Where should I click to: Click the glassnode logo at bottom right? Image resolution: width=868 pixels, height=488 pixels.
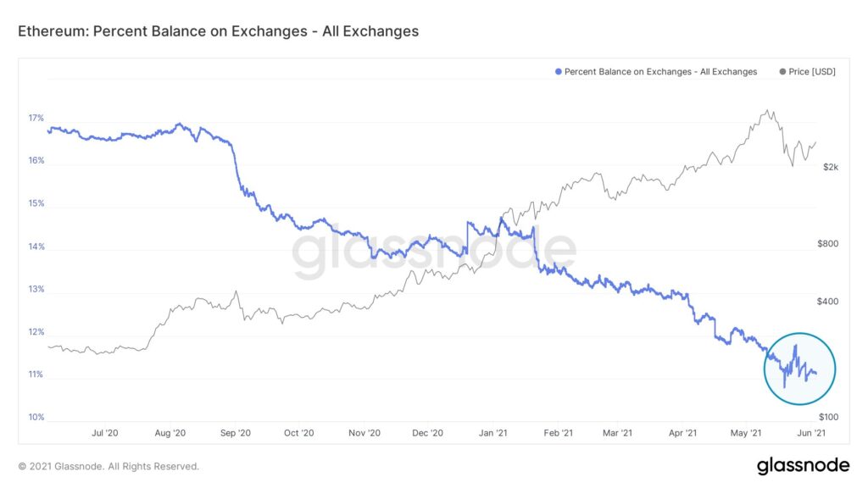803,465
